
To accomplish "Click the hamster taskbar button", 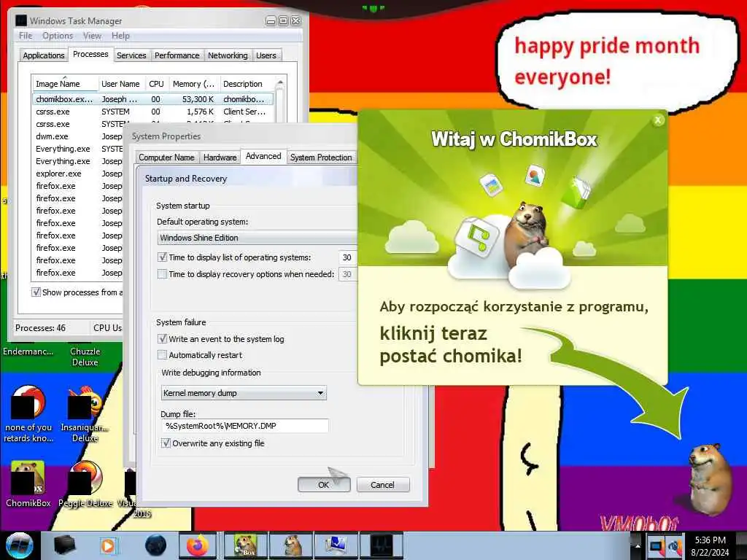I will [x=292, y=545].
